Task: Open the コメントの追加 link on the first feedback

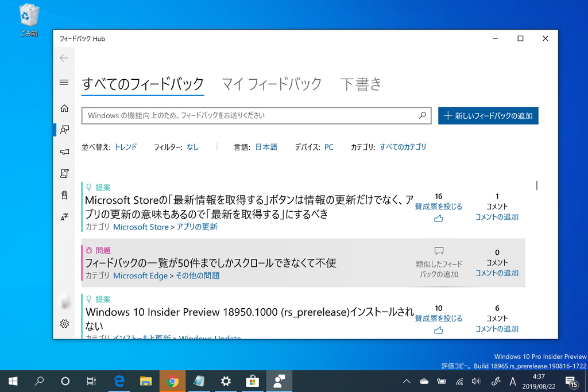Action: coord(496,218)
